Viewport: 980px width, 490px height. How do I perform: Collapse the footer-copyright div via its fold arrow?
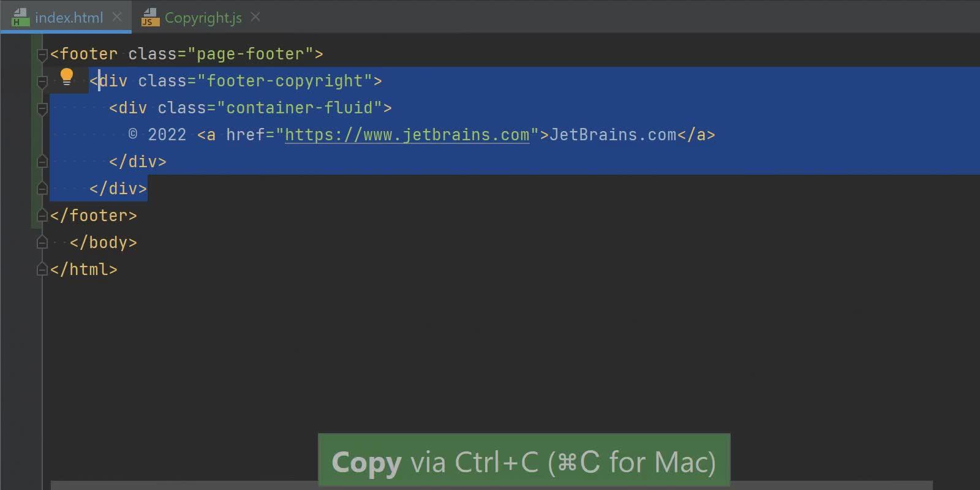click(42, 81)
